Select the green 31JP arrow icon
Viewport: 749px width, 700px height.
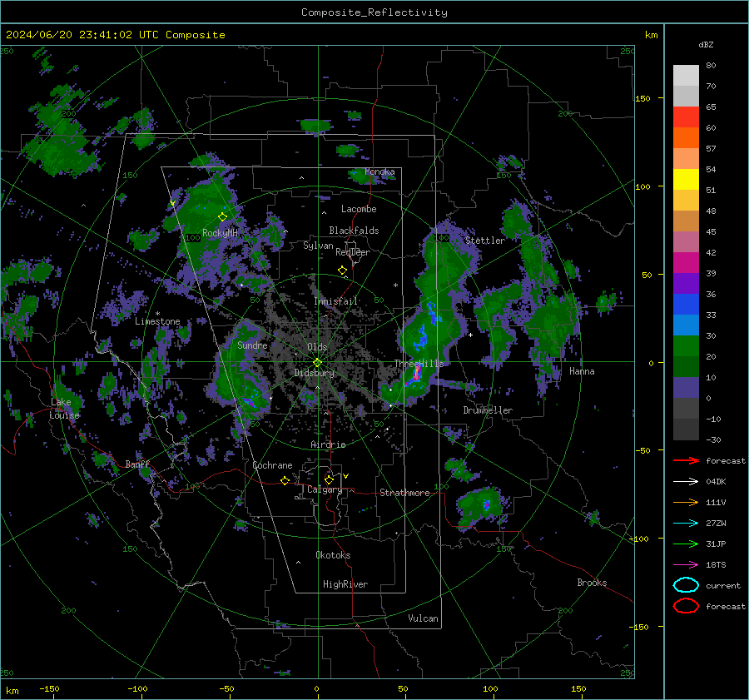coord(686,544)
